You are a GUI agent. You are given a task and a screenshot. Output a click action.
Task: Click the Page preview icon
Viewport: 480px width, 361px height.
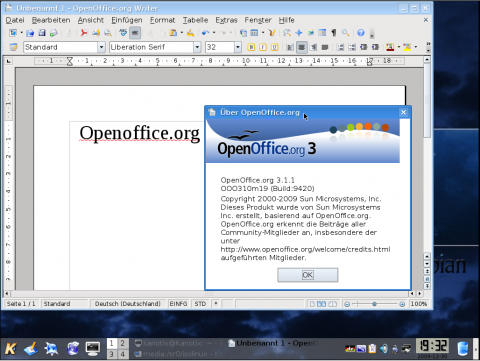click(108, 33)
